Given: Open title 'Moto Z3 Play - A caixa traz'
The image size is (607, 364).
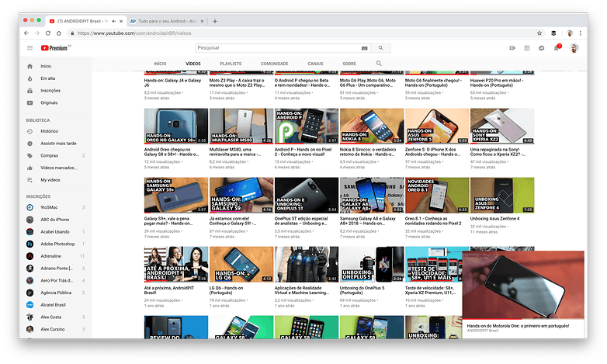Looking at the screenshot, I should (237, 83).
